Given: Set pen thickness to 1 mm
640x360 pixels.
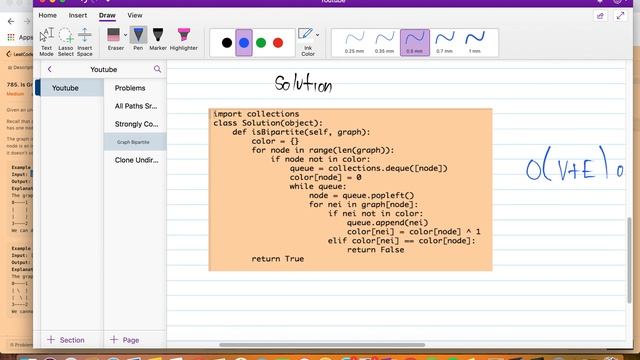Looking at the screenshot, I should 475,42.
